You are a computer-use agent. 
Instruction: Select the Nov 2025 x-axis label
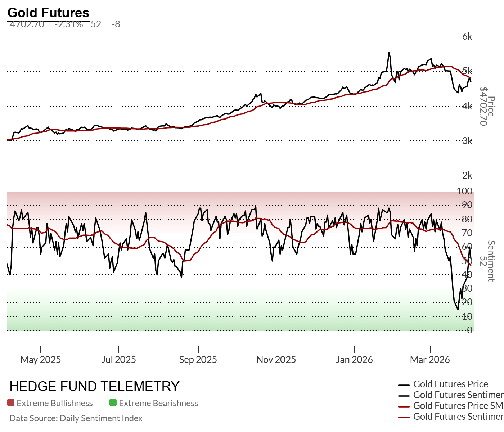coord(276,360)
